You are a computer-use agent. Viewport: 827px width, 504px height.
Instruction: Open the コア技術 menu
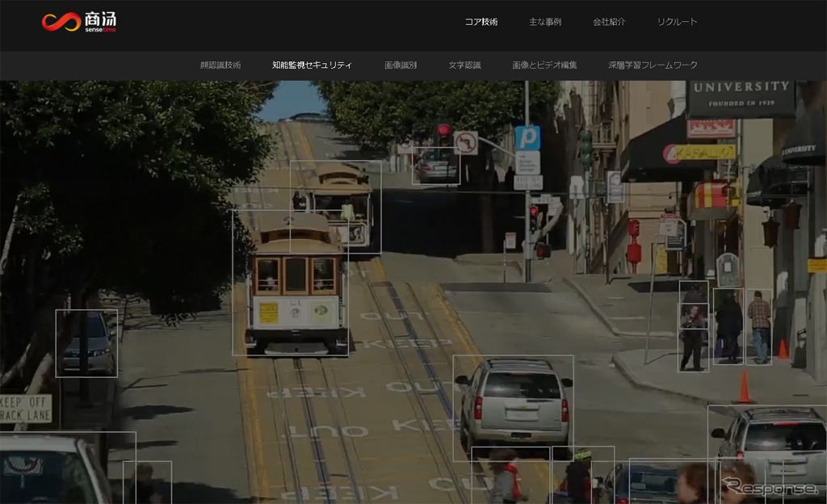pyautogui.click(x=481, y=22)
